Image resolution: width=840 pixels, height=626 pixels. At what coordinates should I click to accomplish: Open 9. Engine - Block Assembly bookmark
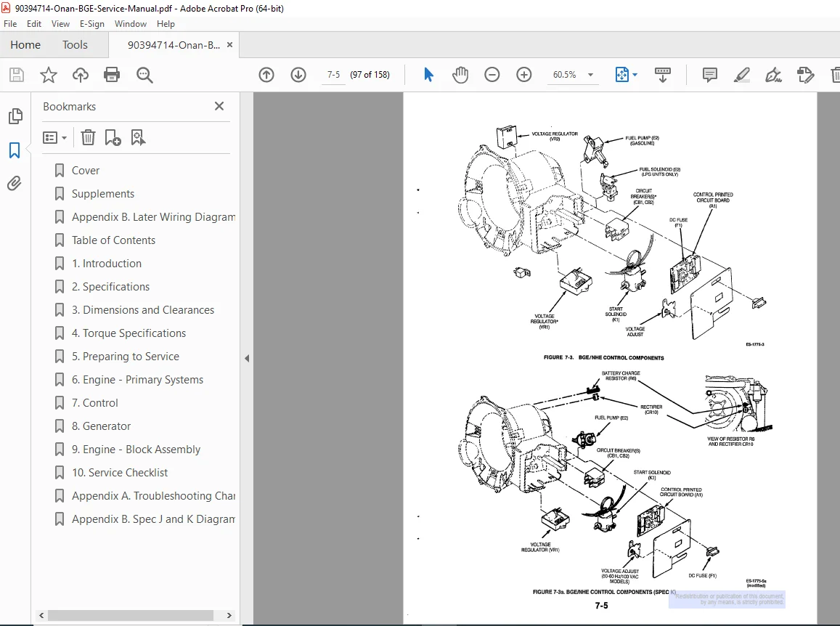click(136, 449)
